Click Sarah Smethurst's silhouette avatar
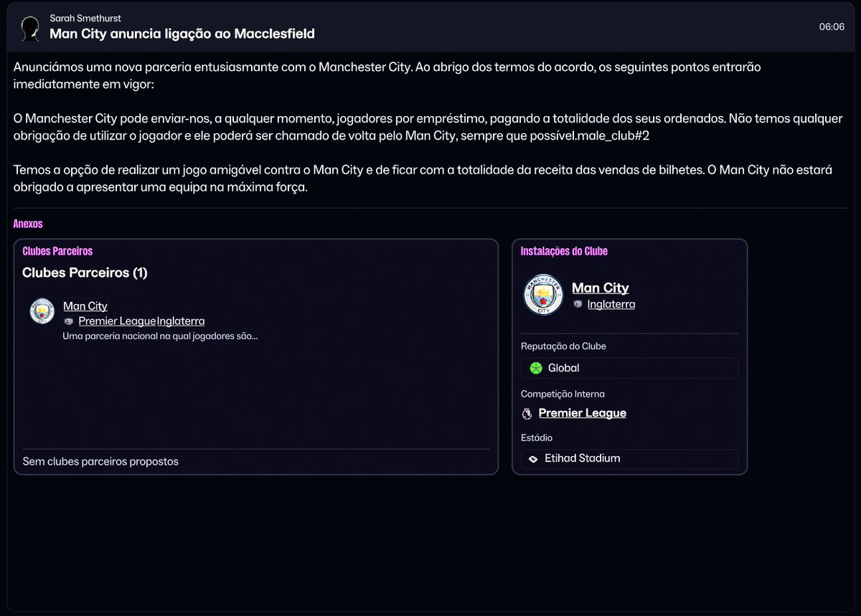This screenshot has height=616, width=861. point(30,29)
